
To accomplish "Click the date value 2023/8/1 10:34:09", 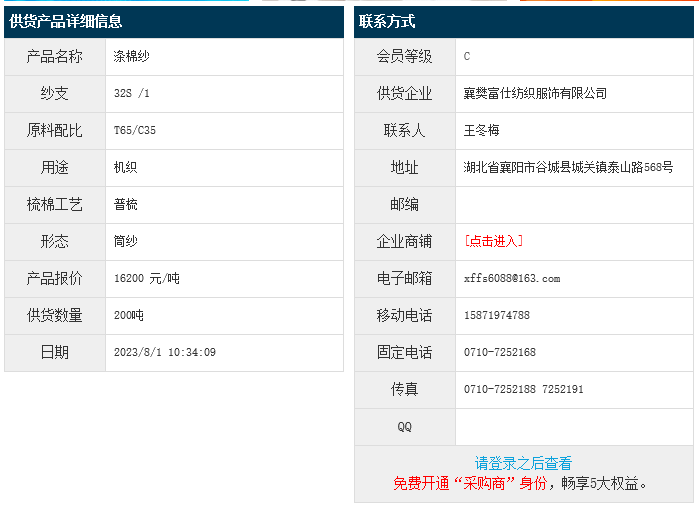I will click(x=165, y=352).
